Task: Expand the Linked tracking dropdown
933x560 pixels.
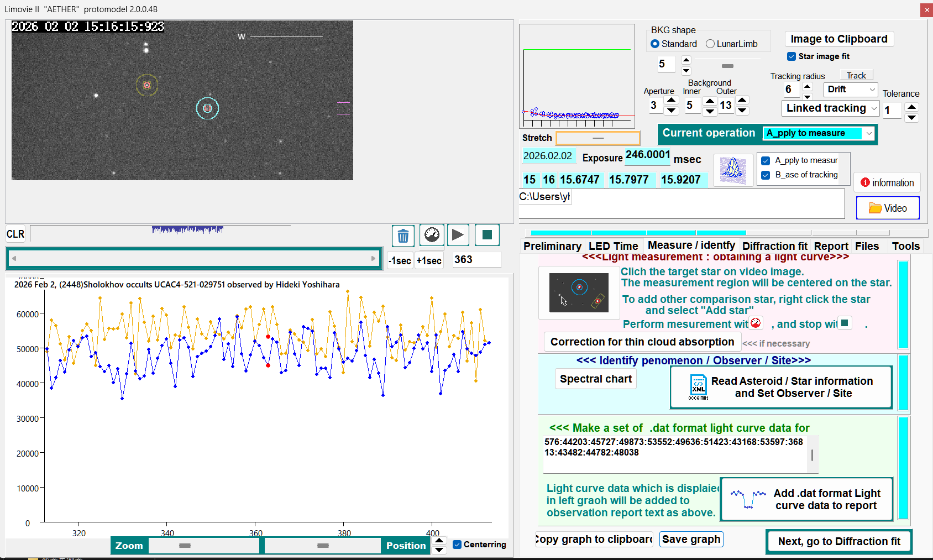Action: pos(830,108)
